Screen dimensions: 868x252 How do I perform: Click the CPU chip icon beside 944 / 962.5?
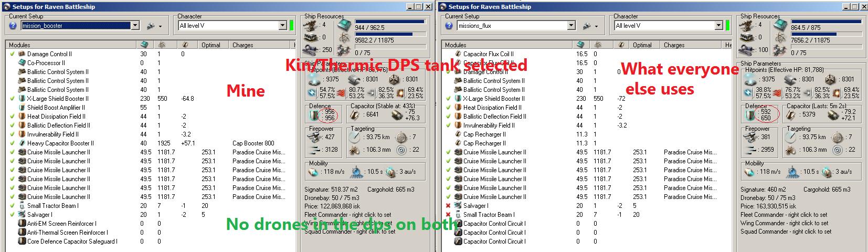click(x=345, y=25)
